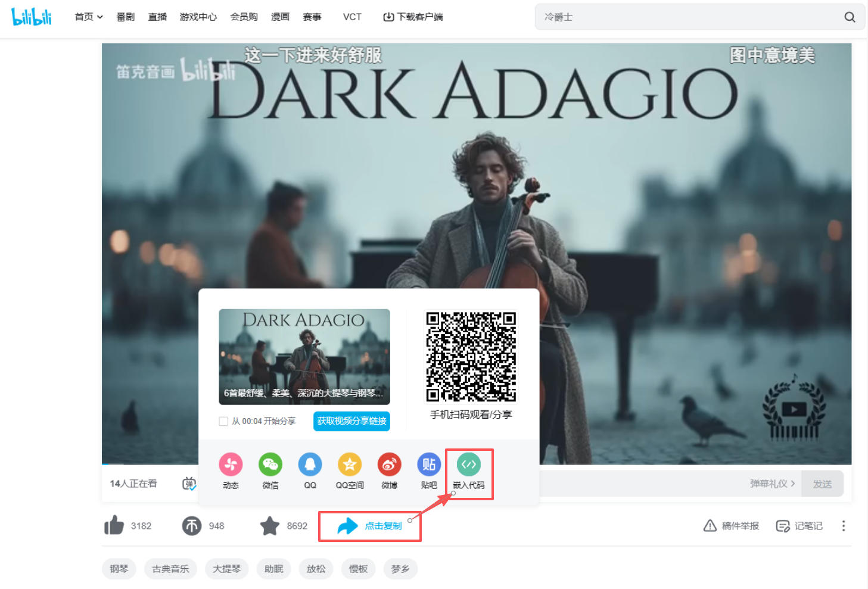The width and height of the screenshot is (868, 589).
Task: Expand 弹幕礼仪 chevron
Action: click(793, 484)
